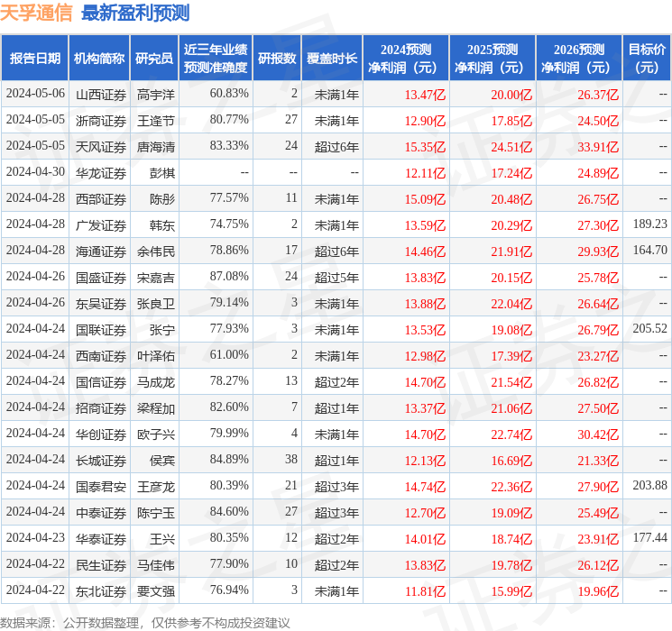
Task: Click analyst name 王彦龙
Action: click(155, 487)
